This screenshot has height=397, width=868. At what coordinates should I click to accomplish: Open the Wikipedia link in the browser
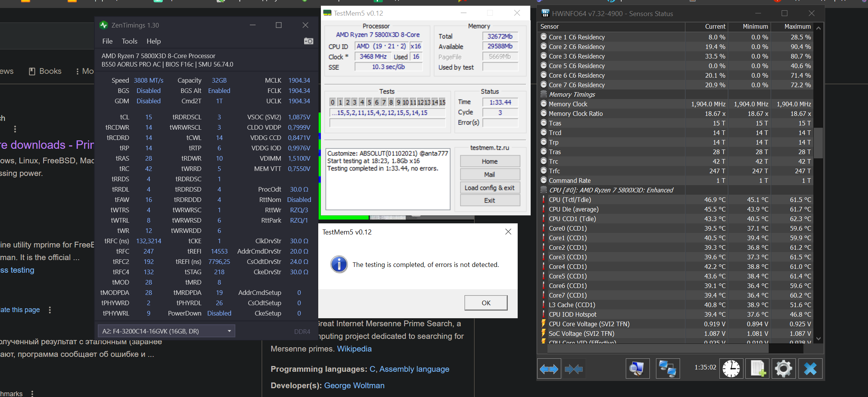354,349
